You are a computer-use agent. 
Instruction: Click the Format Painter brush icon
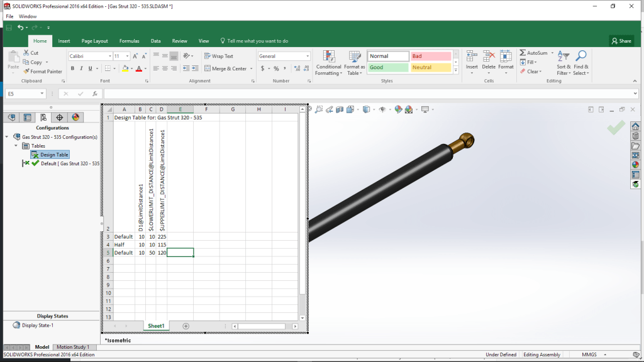coord(26,72)
